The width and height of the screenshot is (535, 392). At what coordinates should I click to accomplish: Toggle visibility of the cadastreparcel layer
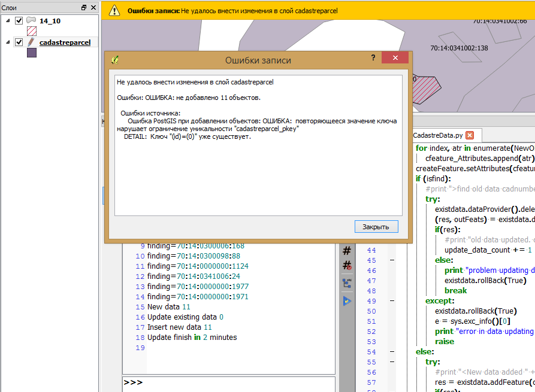tap(19, 42)
